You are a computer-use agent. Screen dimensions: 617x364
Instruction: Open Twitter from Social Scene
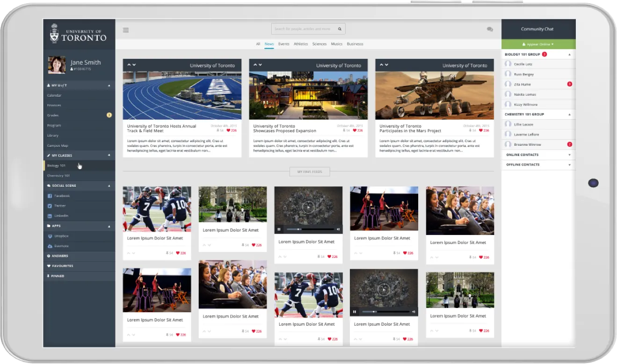click(x=59, y=206)
